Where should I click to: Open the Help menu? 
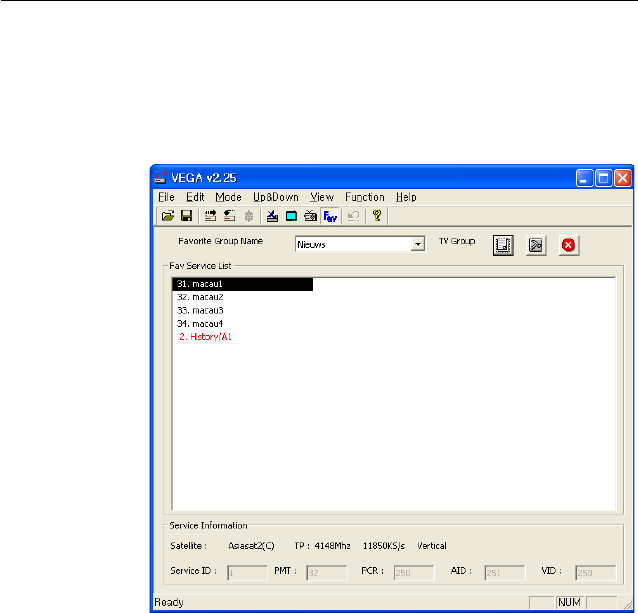tap(406, 197)
